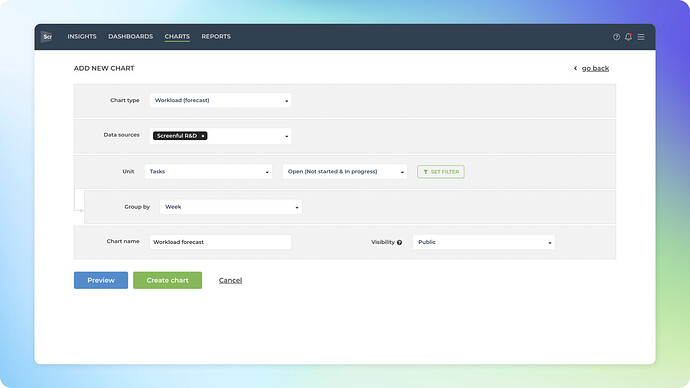
Task: Go to the Insights tab
Action: pyautogui.click(x=82, y=37)
